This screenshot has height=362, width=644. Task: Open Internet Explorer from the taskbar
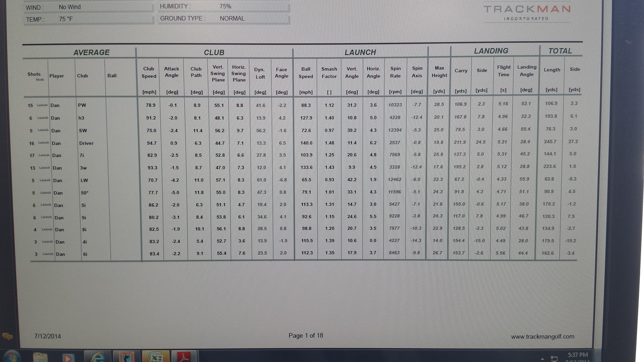pos(98,357)
